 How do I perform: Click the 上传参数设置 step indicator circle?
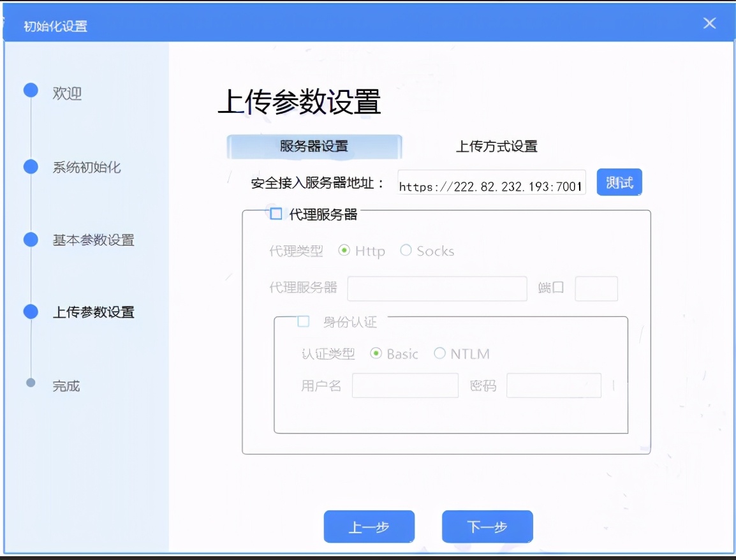point(32,313)
